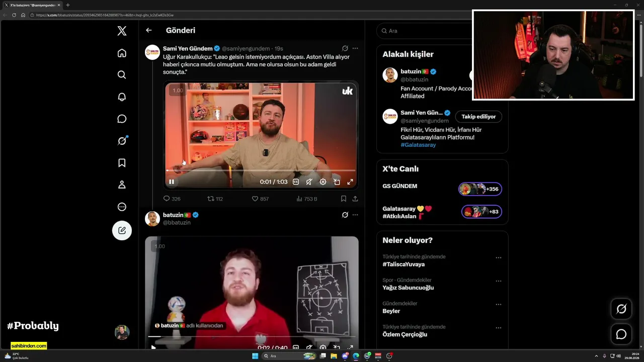The height and width of the screenshot is (362, 644).
Task: Open Bookmarks in the sidebar
Action: click(122, 163)
